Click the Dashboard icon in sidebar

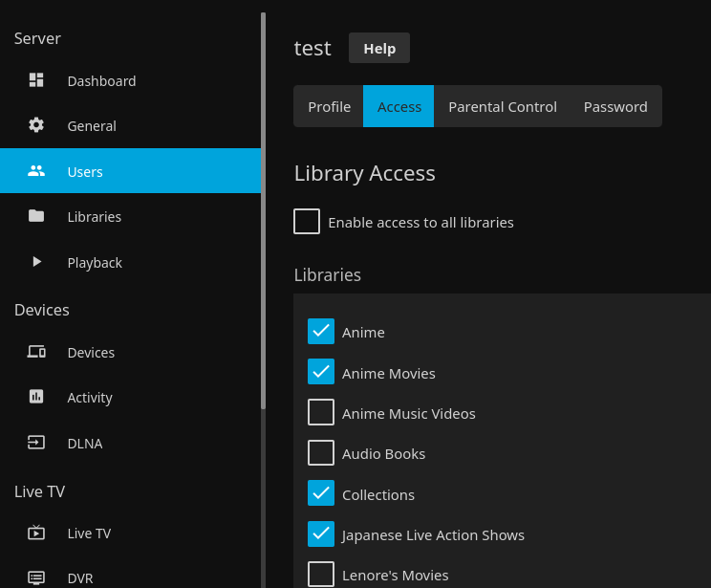36,80
